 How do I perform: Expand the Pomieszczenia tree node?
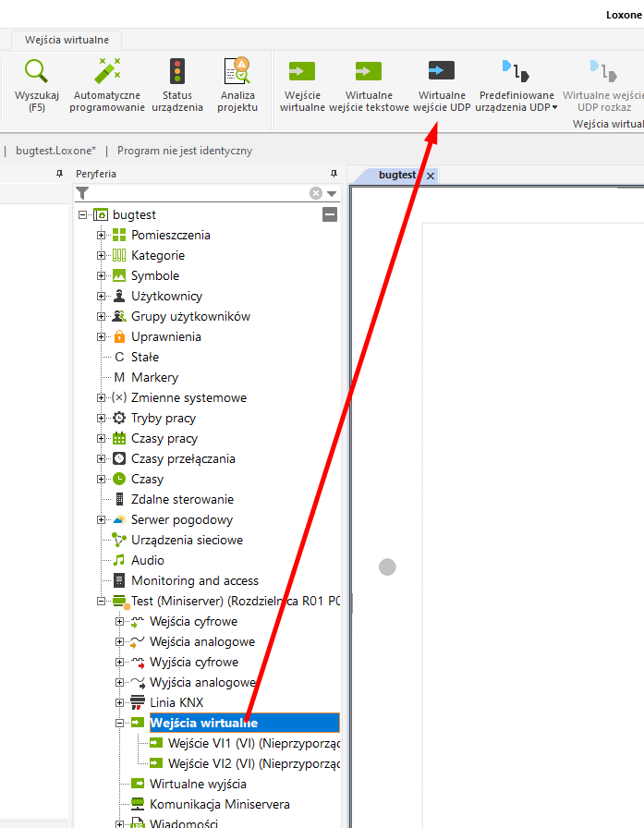101,235
